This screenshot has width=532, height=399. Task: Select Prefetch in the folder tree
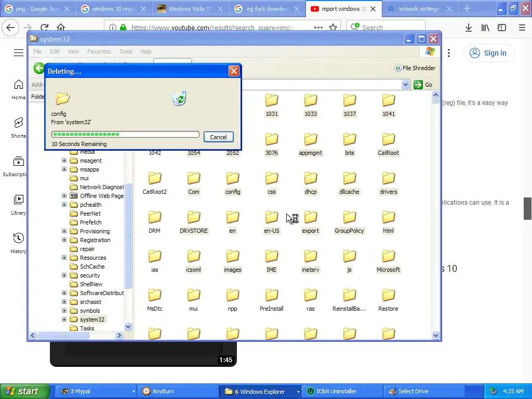point(90,222)
